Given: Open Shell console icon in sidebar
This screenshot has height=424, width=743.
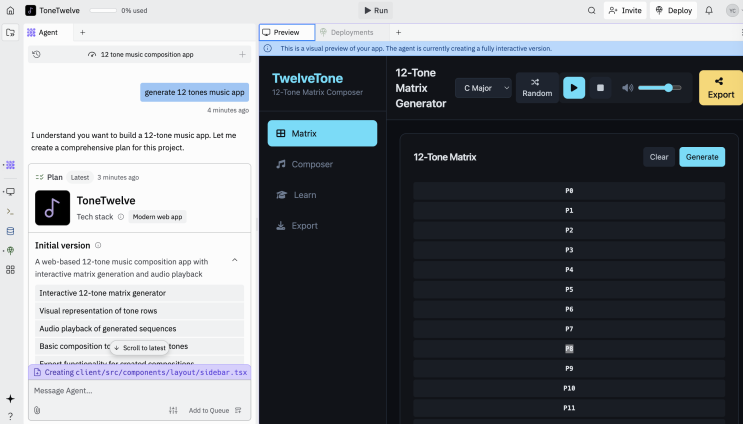Looking at the screenshot, I should [10, 212].
